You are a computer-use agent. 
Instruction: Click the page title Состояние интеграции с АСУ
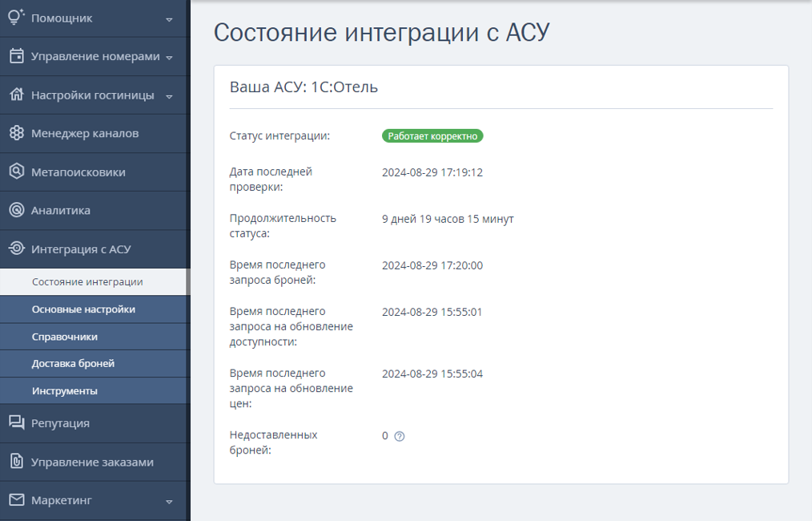(381, 32)
